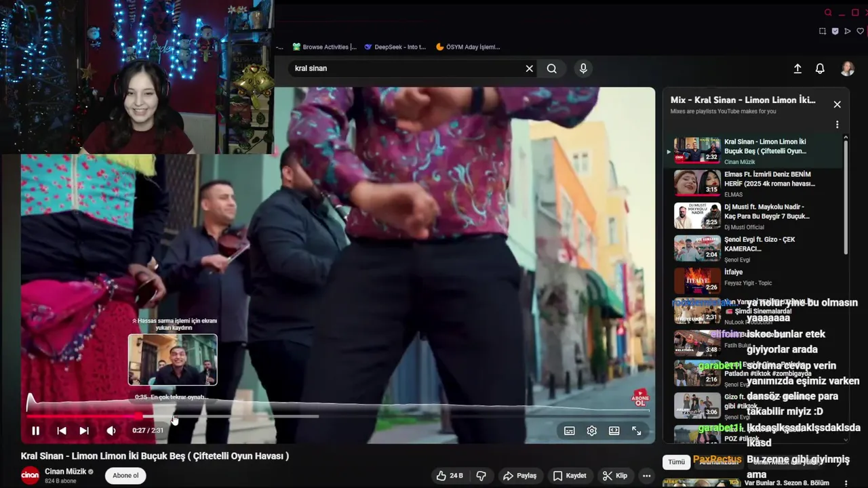Open the Mix playlist three-dot menu
Screen dimensions: 868x488
coord(837,125)
